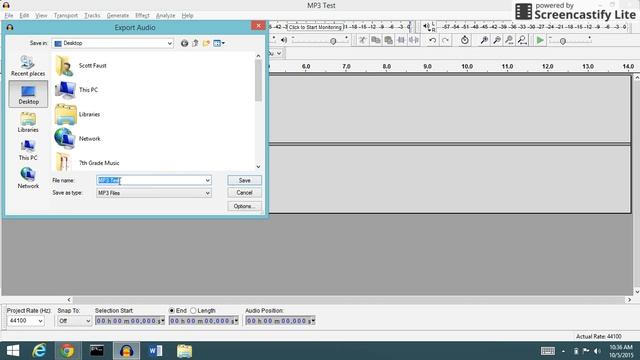Image resolution: width=640 pixels, height=360 pixels.
Task: Select Libraries in the places sidebar
Action: [28, 122]
